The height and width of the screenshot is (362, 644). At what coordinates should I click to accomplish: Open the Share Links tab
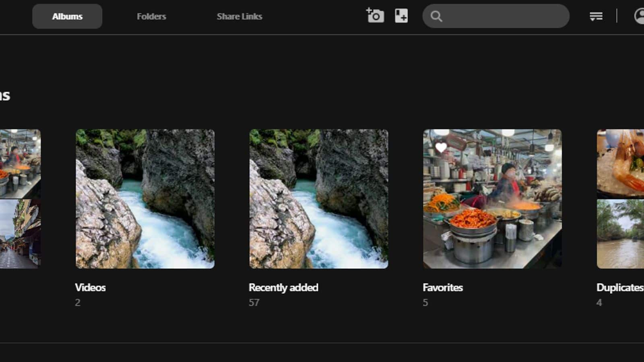click(239, 16)
